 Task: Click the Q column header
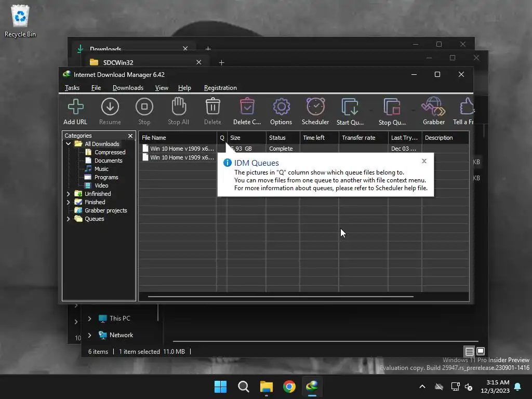[222, 138]
